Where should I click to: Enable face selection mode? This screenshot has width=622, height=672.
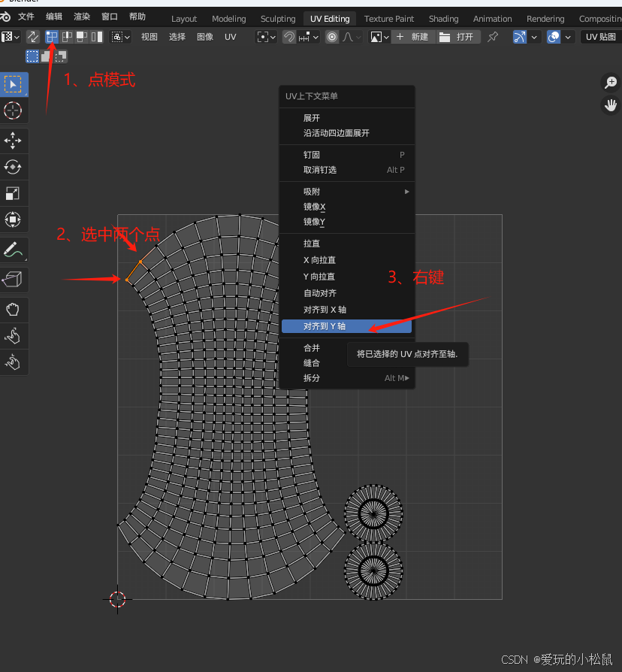point(81,37)
